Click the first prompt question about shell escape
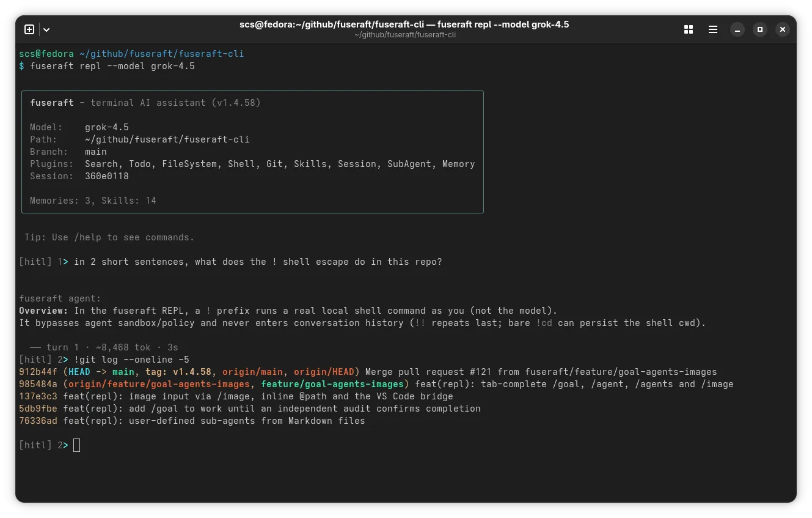The image size is (812, 518). click(258, 262)
